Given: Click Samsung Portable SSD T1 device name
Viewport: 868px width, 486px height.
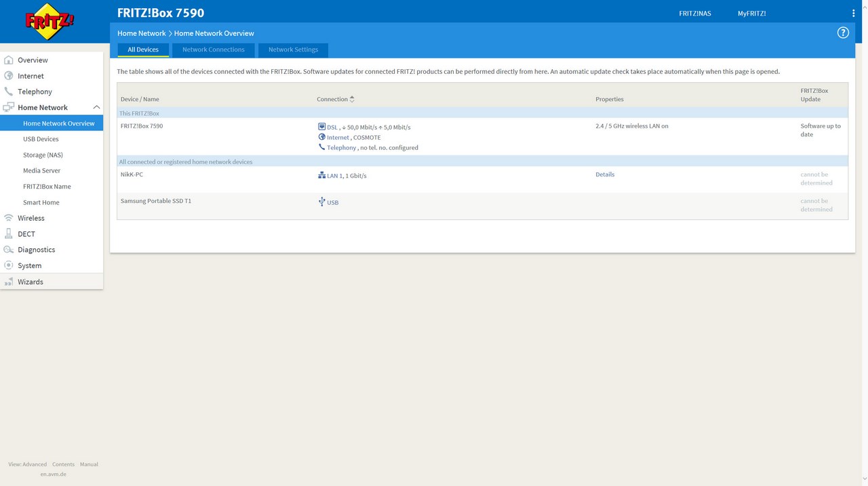Looking at the screenshot, I should point(156,201).
